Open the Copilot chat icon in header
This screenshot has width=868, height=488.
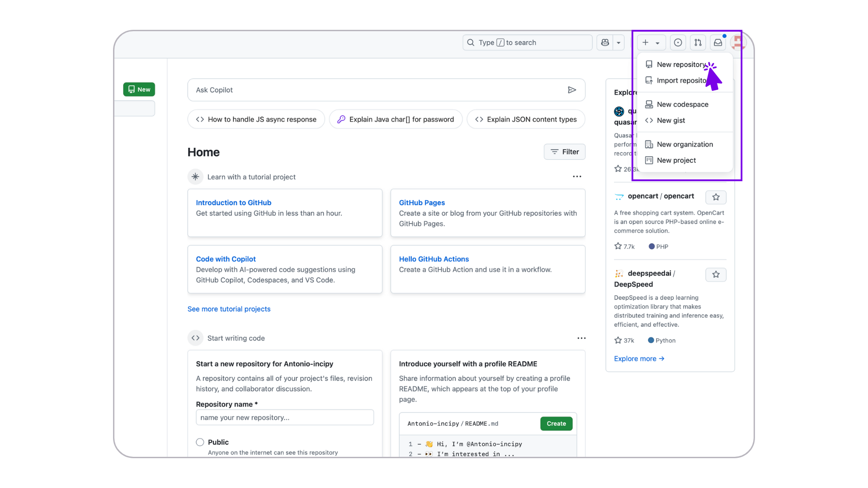coord(605,42)
